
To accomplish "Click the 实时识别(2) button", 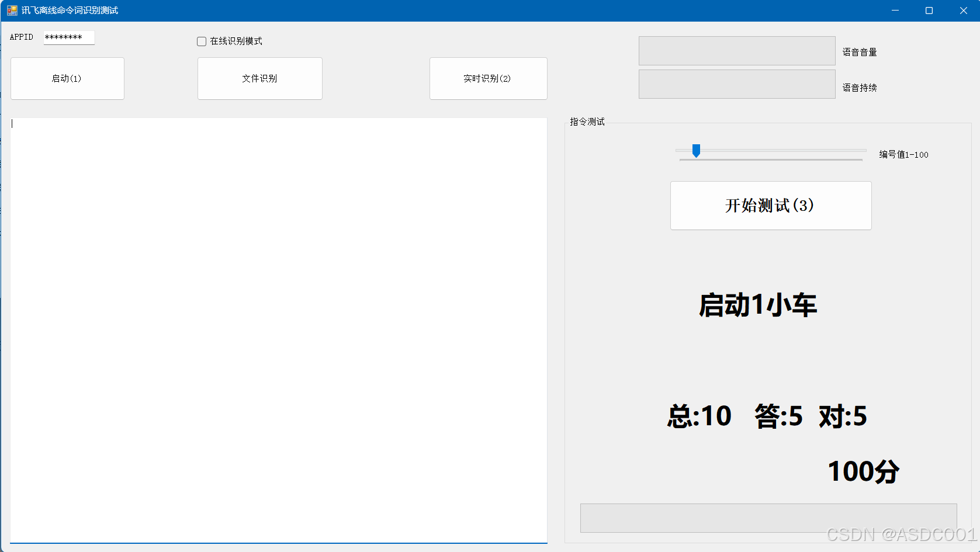I will (x=489, y=78).
